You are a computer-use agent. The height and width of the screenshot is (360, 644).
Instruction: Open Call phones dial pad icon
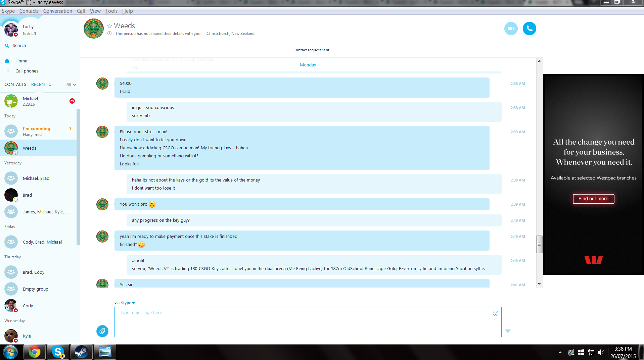(7, 71)
